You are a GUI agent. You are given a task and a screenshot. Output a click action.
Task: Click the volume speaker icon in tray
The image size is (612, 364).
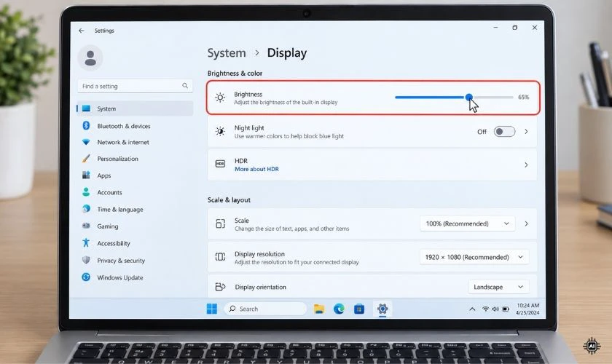click(495, 309)
